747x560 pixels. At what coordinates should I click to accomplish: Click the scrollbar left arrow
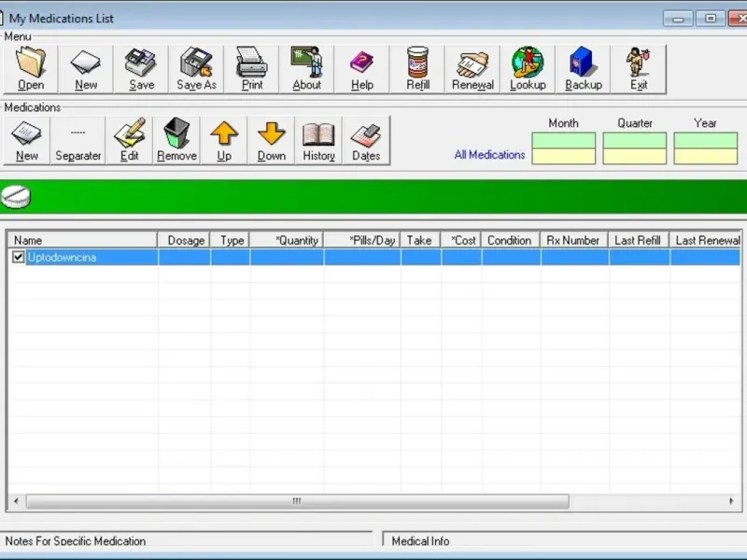[16, 501]
